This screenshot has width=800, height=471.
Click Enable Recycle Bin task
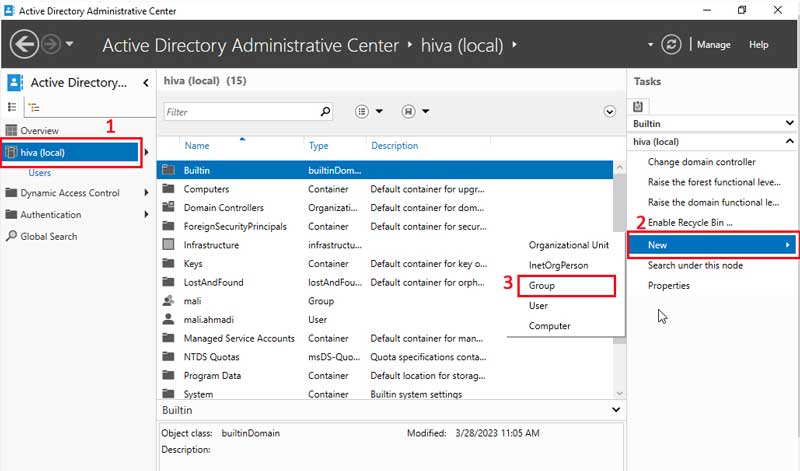point(690,222)
